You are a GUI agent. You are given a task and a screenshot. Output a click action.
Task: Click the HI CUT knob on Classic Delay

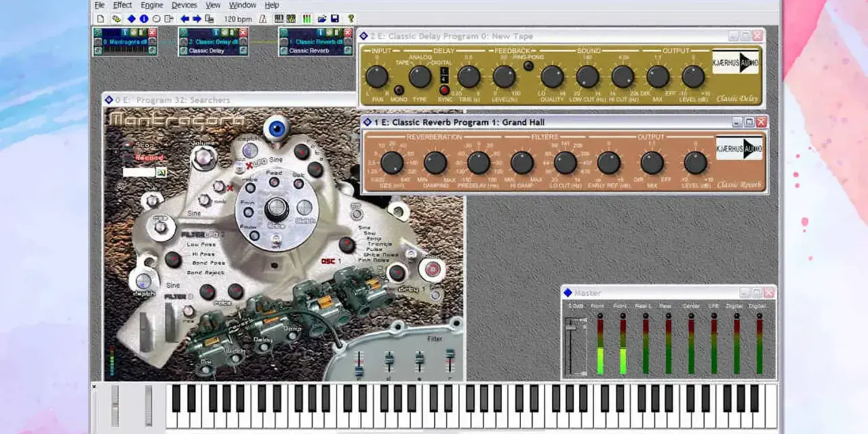point(623,77)
